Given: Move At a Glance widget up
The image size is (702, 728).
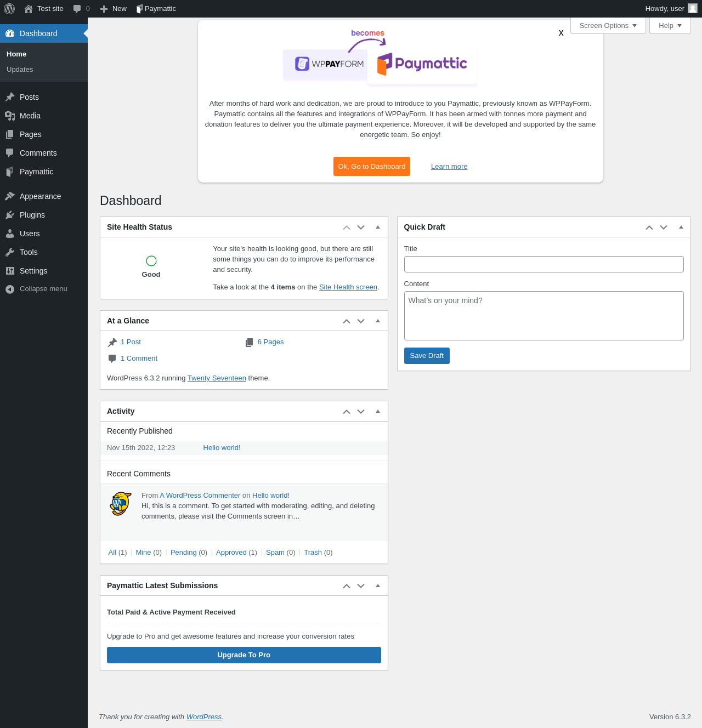Looking at the screenshot, I should tap(347, 321).
